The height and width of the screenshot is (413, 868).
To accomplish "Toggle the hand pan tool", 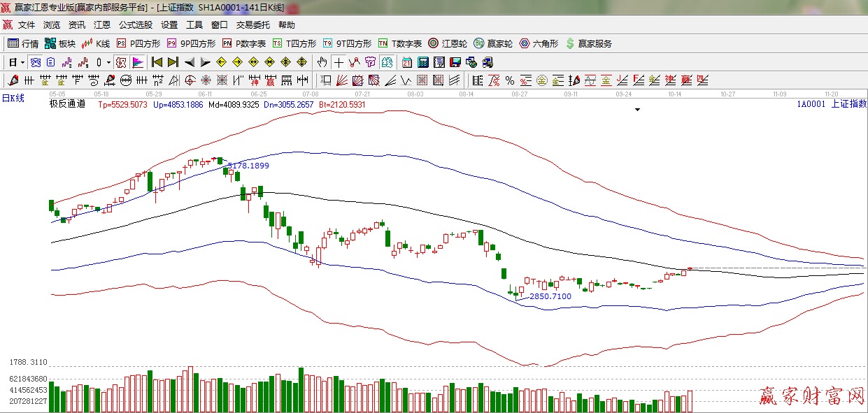I will point(322,62).
